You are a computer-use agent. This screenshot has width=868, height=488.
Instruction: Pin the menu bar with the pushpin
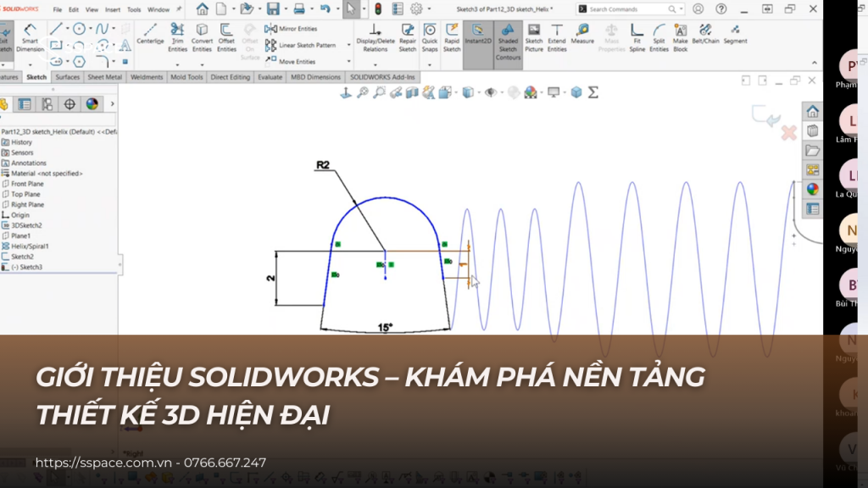click(179, 9)
